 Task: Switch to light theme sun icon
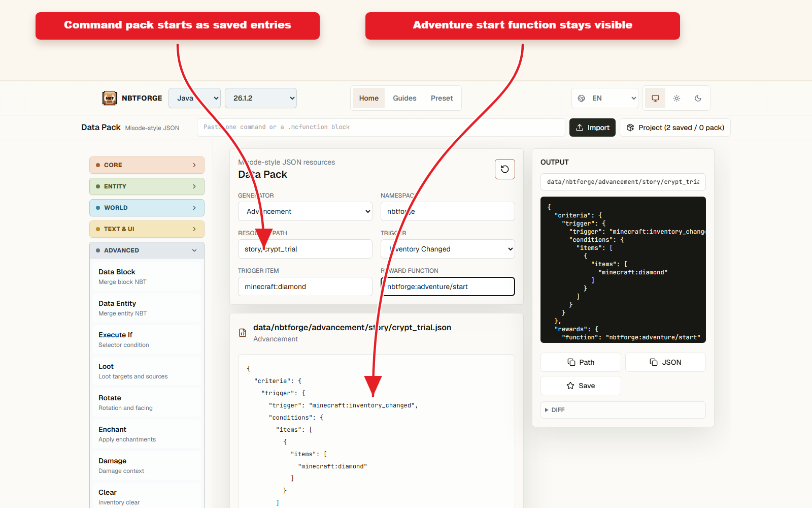coord(676,98)
